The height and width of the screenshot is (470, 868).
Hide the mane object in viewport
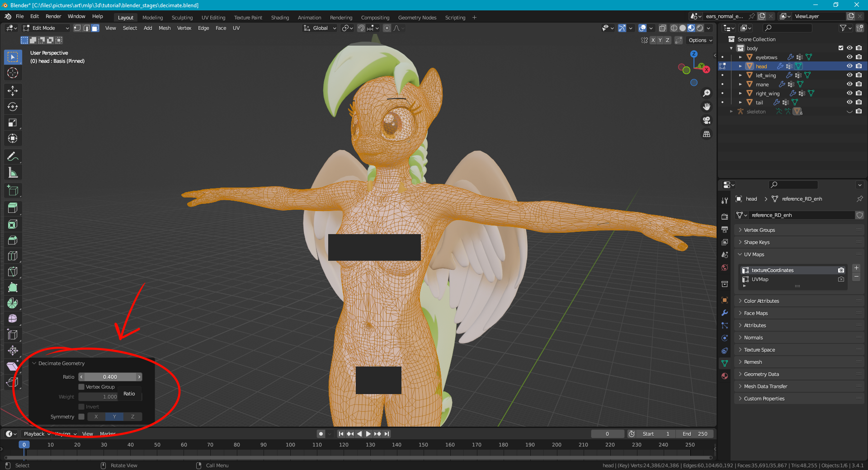(849, 84)
